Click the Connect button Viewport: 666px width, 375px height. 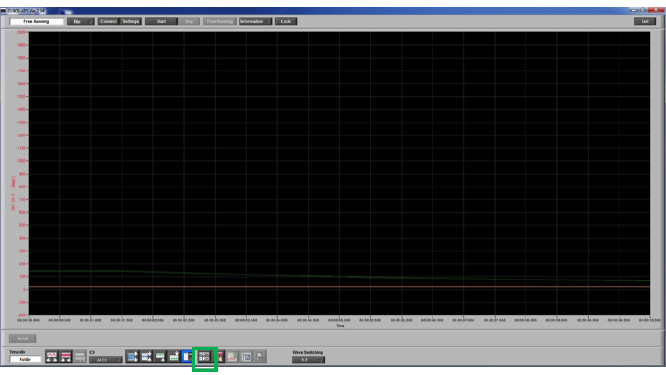click(108, 21)
